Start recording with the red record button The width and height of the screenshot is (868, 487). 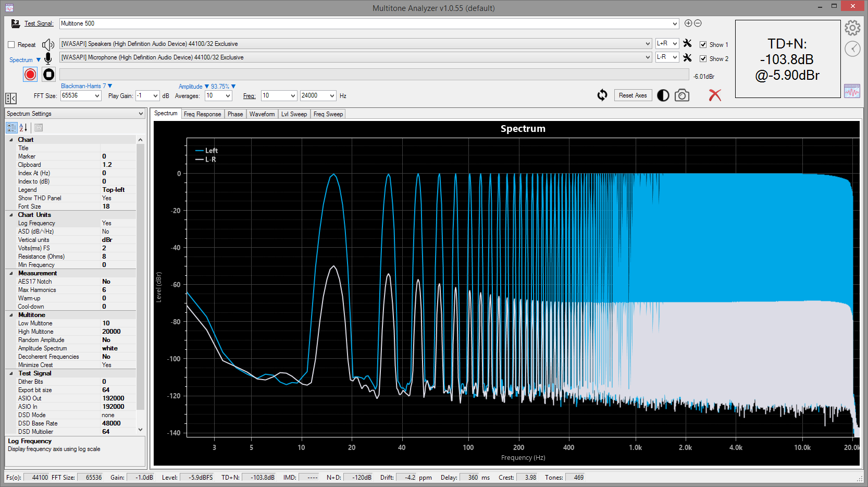click(30, 75)
